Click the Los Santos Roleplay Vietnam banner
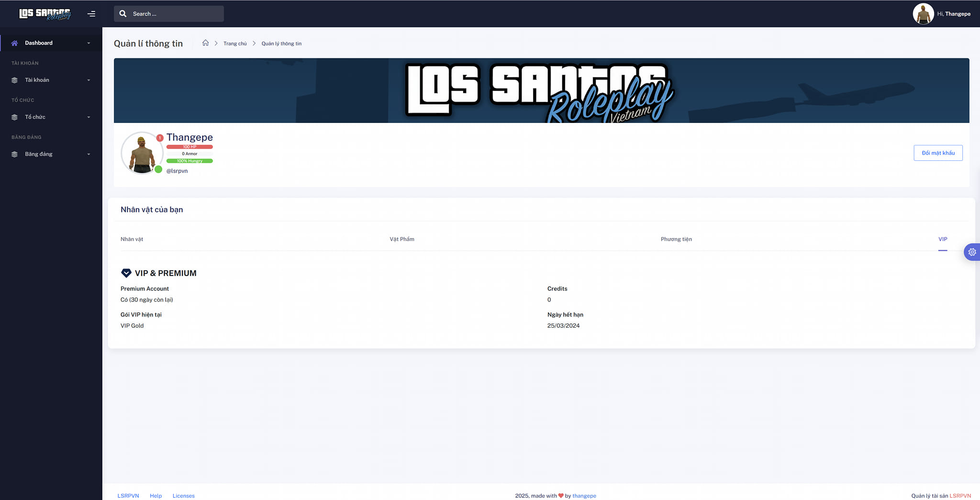The height and width of the screenshot is (500, 980). pyautogui.click(x=541, y=90)
